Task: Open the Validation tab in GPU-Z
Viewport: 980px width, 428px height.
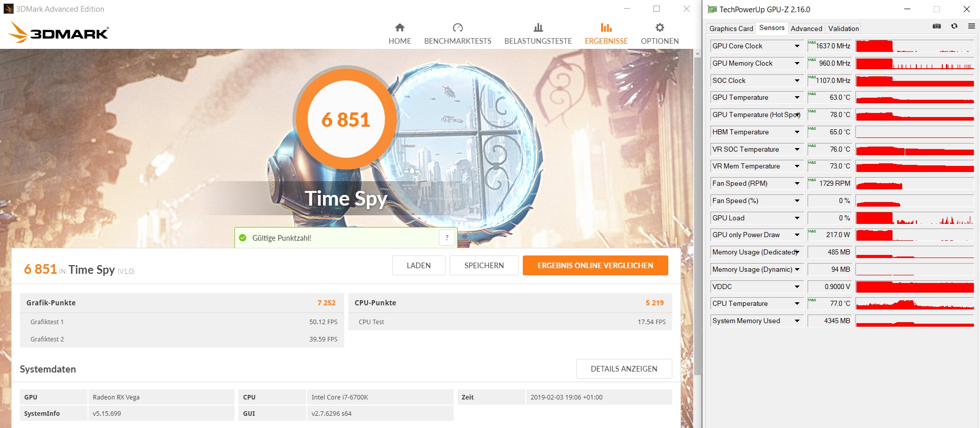Action: tap(844, 28)
